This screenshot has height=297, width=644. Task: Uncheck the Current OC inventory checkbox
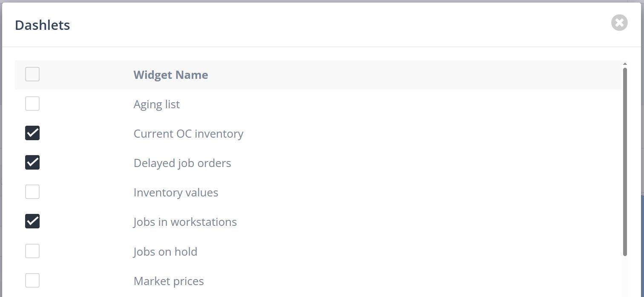coord(32,133)
